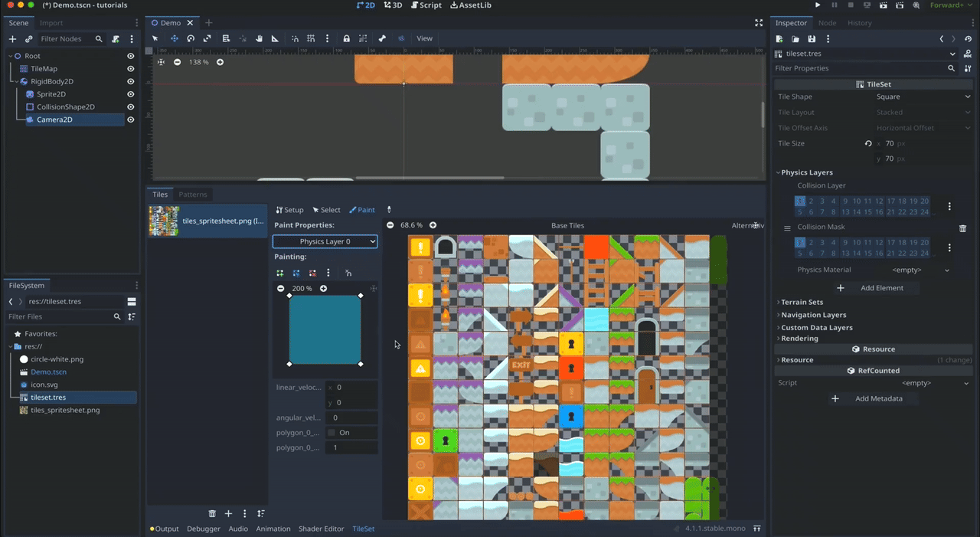
Task: Pick the eyedropper tool beside Paint
Action: click(389, 210)
